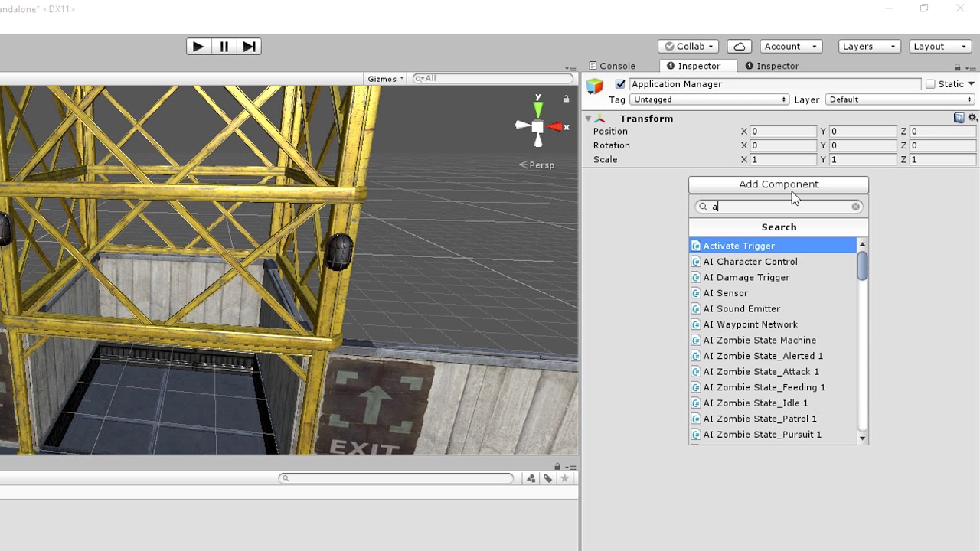Image resolution: width=980 pixels, height=551 pixels.
Task: Open the cloud services icon
Action: (739, 47)
